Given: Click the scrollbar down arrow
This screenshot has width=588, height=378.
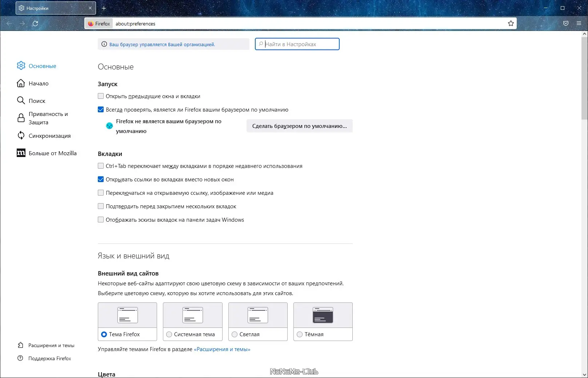Looking at the screenshot, I should (585, 375).
